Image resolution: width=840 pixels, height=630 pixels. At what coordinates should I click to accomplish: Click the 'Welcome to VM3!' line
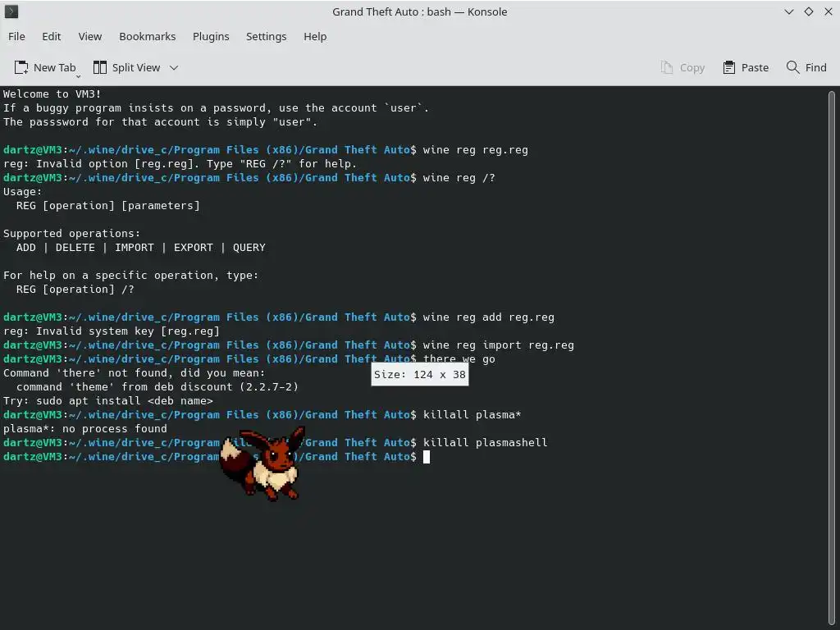point(52,94)
